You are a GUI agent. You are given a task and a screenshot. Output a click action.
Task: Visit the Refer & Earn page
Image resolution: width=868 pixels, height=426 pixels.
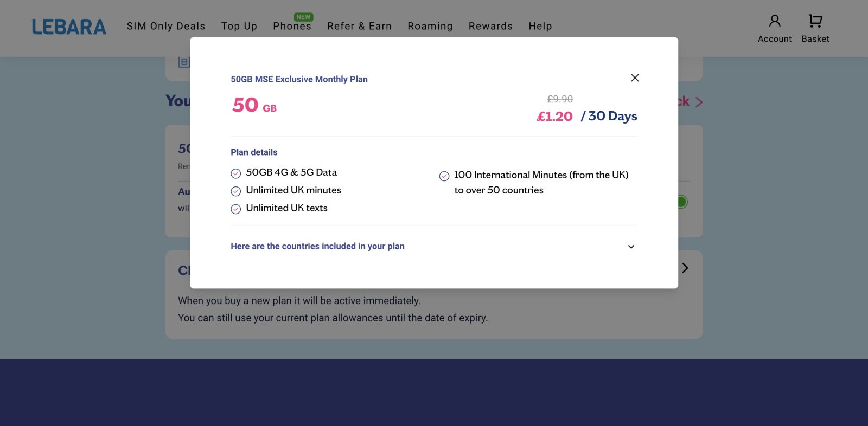click(359, 26)
